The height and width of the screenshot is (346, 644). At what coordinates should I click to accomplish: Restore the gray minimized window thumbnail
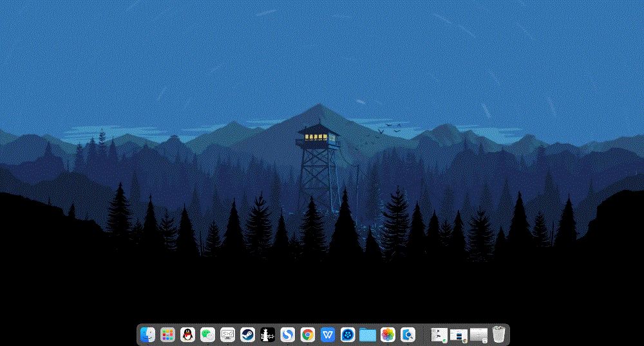point(478,335)
